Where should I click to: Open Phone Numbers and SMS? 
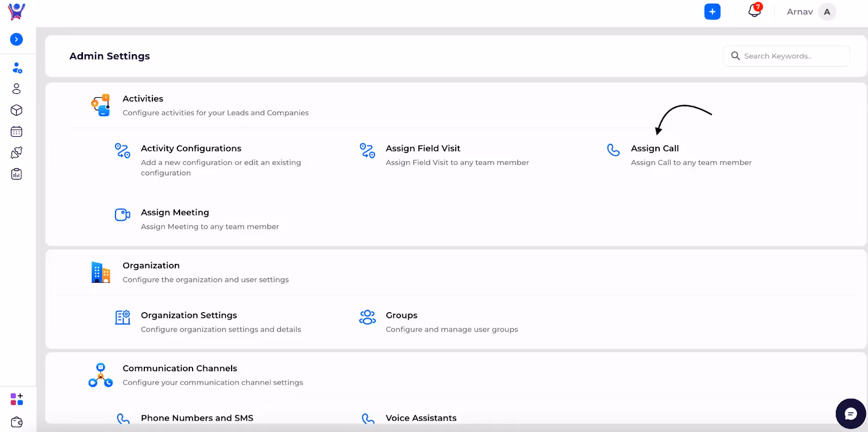pyautogui.click(x=197, y=418)
